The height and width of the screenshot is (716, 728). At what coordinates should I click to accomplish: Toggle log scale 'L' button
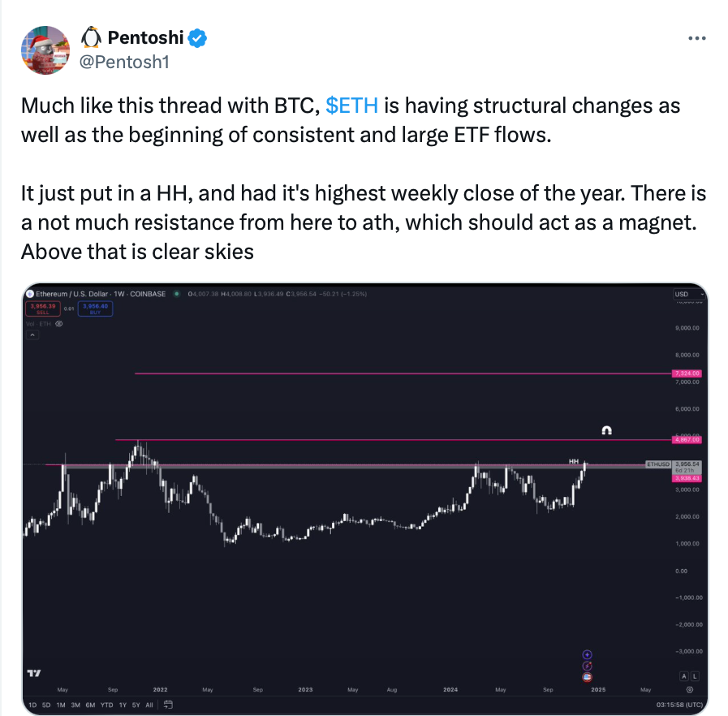click(x=696, y=675)
